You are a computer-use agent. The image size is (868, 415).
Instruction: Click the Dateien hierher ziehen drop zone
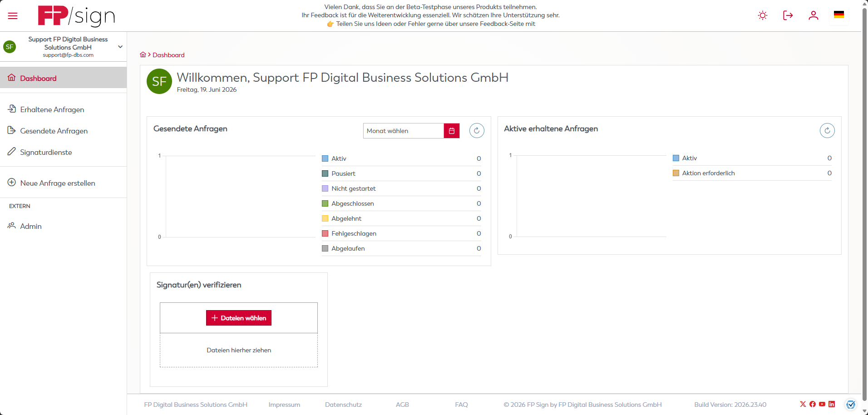pos(239,350)
